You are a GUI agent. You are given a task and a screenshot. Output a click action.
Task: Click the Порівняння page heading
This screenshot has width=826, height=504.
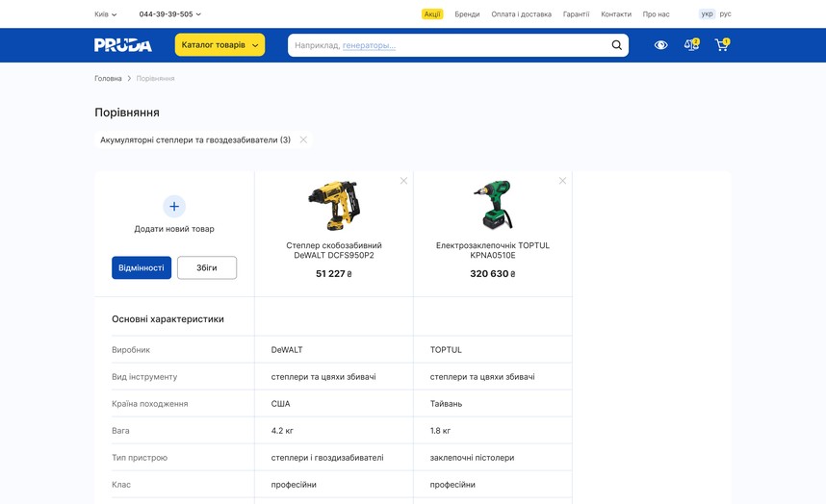click(127, 113)
